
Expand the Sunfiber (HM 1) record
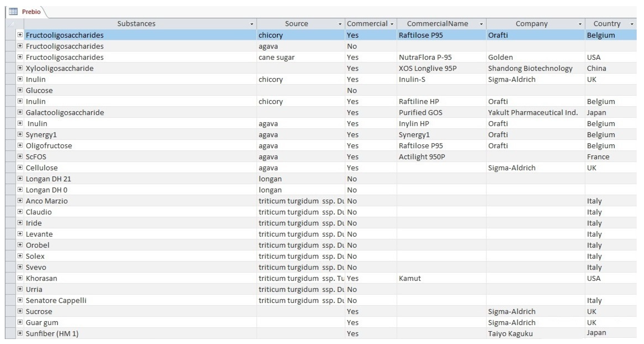coord(20,333)
